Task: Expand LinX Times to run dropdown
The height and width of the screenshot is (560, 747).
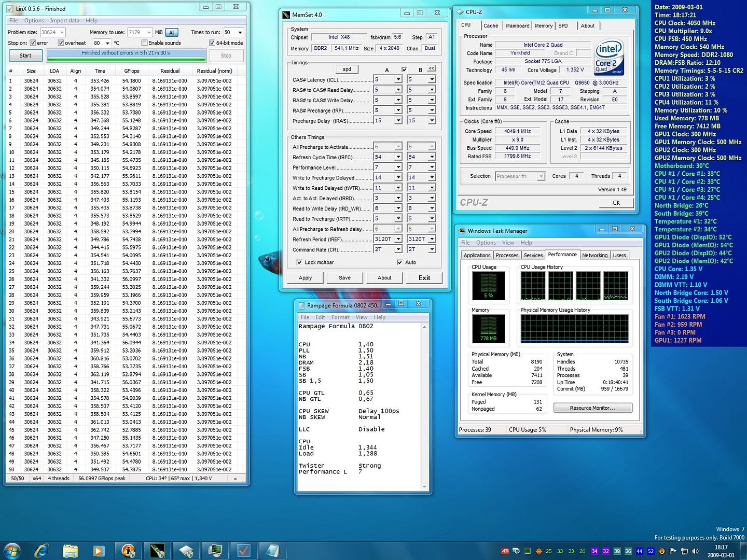Action: (240, 32)
